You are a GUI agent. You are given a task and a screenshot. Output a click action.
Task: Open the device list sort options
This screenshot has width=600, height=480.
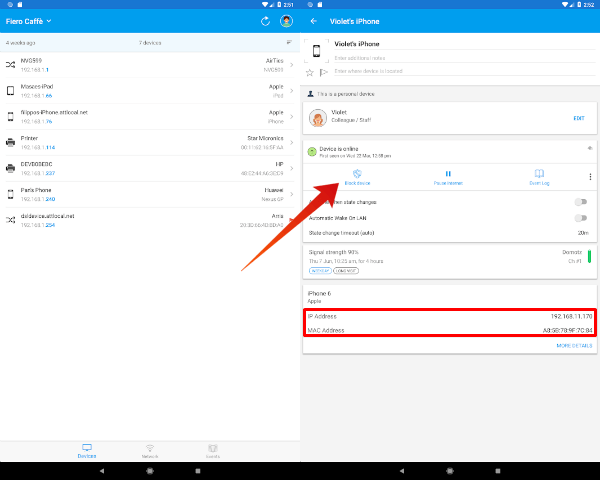click(289, 42)
